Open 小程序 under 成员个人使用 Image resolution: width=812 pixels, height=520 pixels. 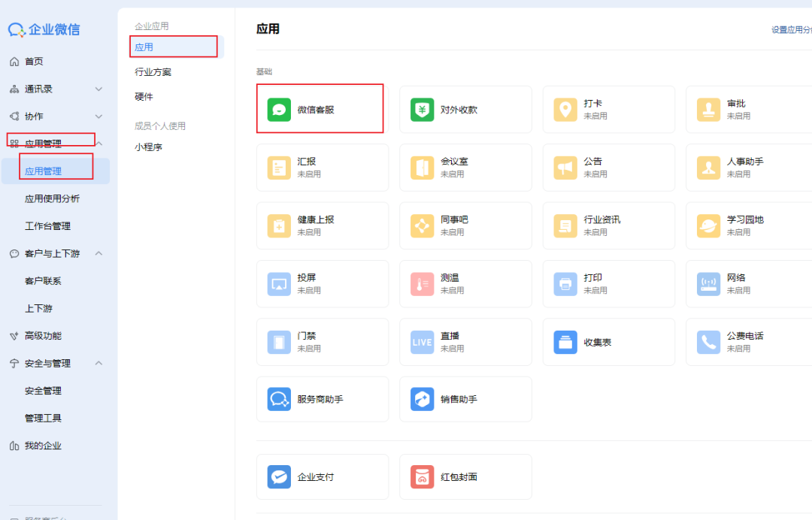click(149, 147)
